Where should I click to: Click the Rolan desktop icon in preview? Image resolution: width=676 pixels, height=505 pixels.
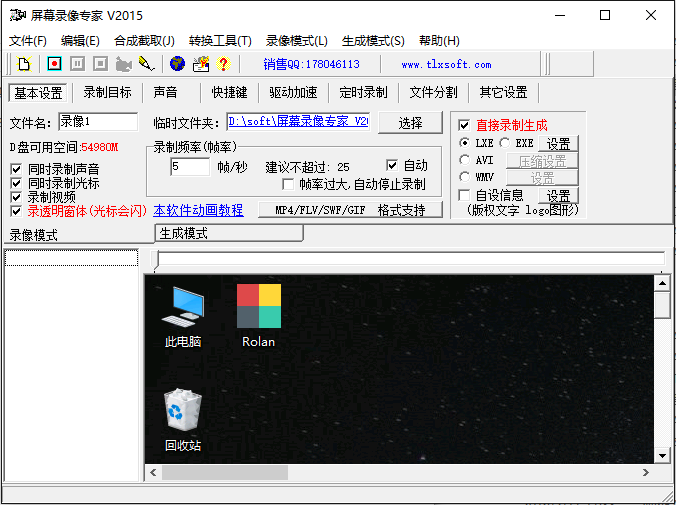pyautogui.click(x=259, y=316)
